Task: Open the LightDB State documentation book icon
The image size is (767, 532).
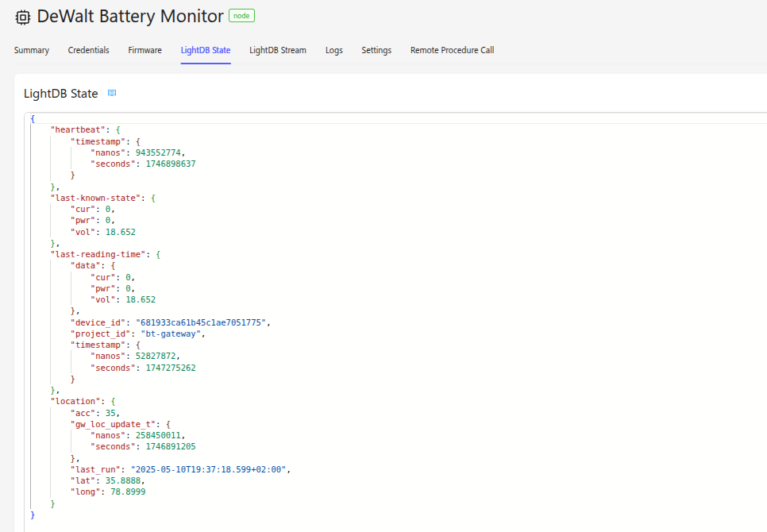Action: tap(112, 93)
